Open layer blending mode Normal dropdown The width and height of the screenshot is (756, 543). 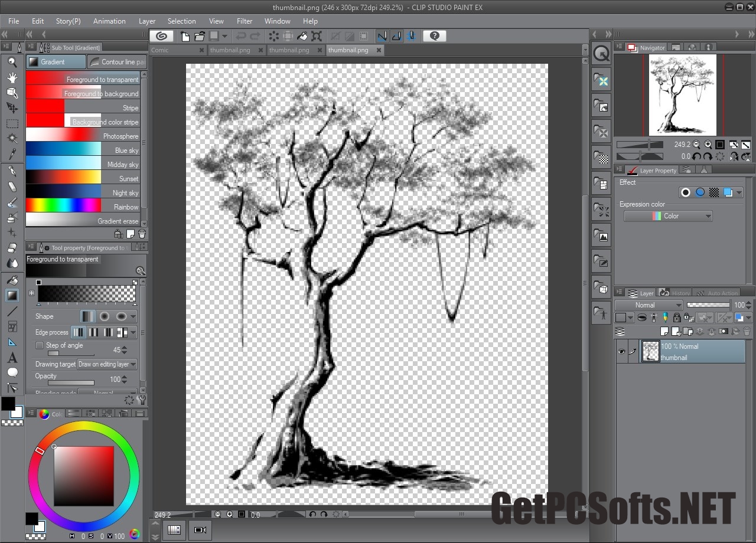[x=649, y=305]
